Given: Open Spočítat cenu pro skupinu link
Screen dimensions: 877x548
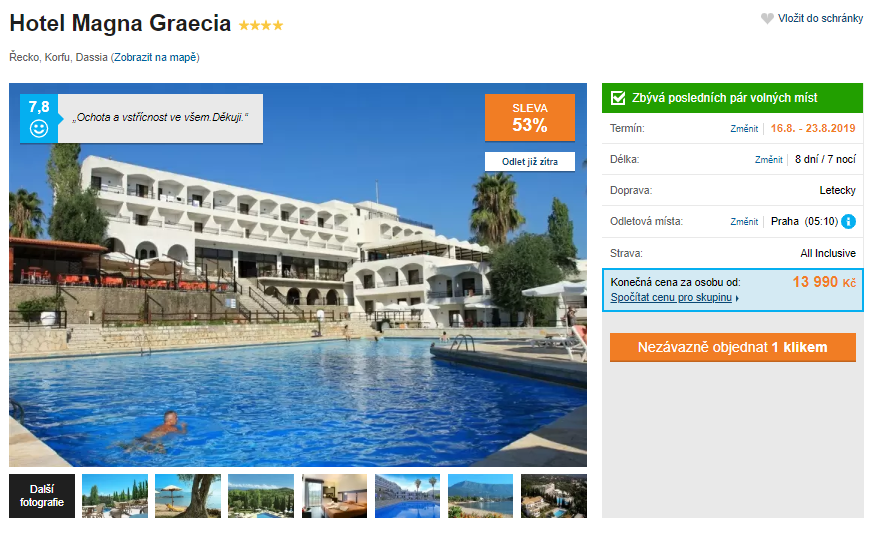Looking at the screenshot, I should 671,297.
